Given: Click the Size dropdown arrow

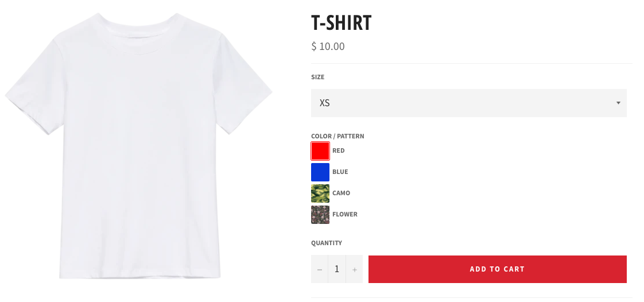Looking at the screenshot, I should 618,103.
